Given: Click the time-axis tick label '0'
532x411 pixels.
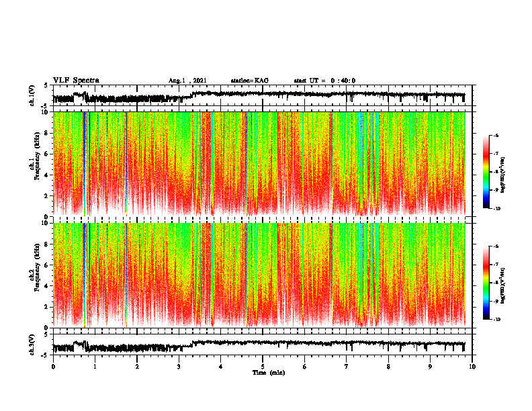Looking at the screenshot, I should pyautogui.click(x=53, y=367).
